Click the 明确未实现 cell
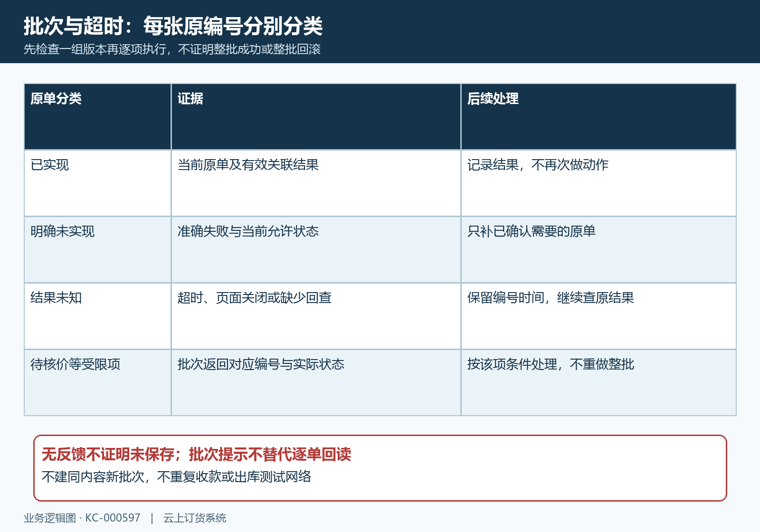Image resolution: width=760 pixels, height=532 pixels. [x=97, y=250]
